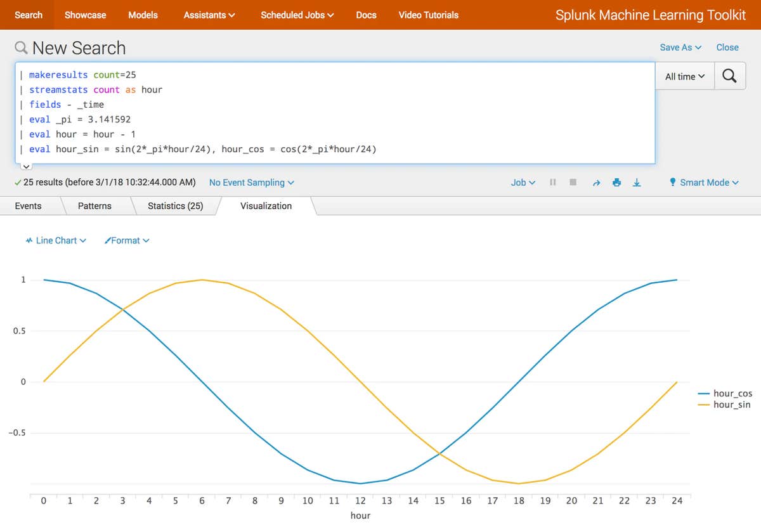This screenshot has width=761, height=532.
Task: Open the Job menu
Action: (x=523, y=183)
